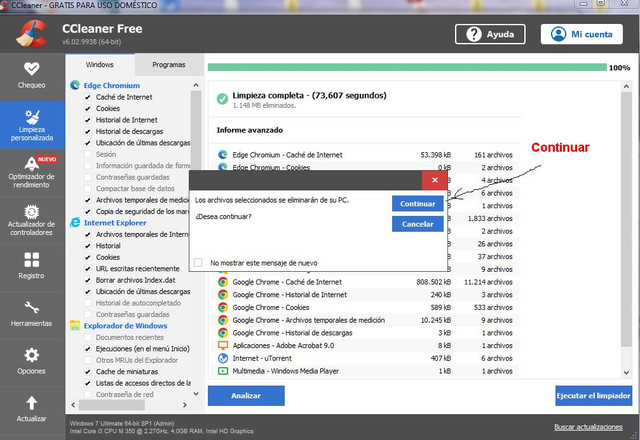The height and width of the screenshot is (440, 640).
Task: Collapse Explorador de Windows category header
Action: (x=125, y=325)
